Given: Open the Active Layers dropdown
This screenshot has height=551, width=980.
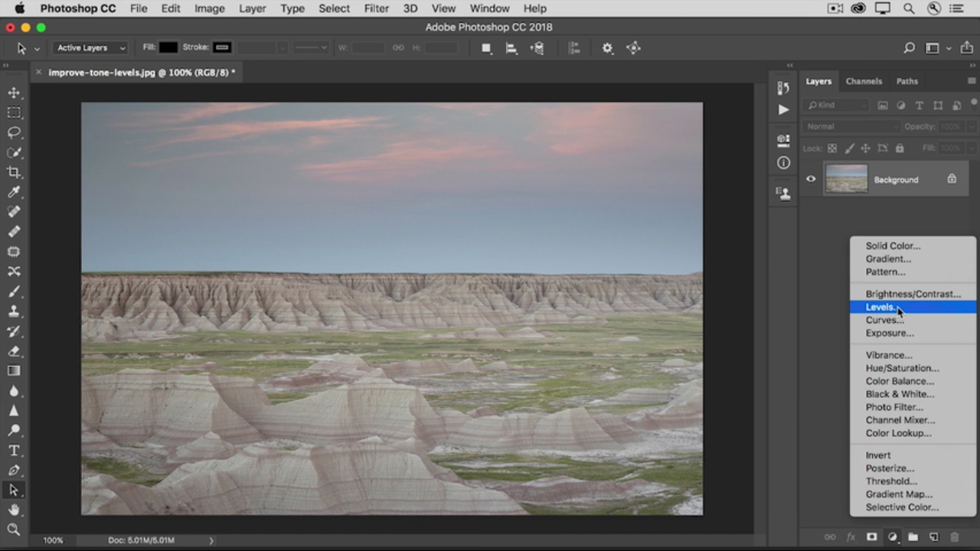Looking at the screenshot, I should (x=90, y=47).
